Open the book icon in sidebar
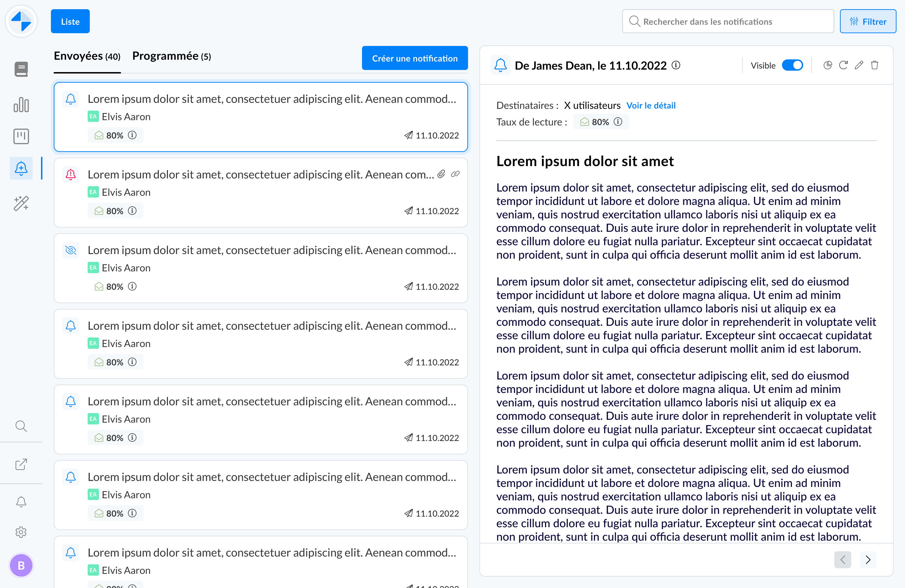The image size is (905, 588). tap(21, 69)
